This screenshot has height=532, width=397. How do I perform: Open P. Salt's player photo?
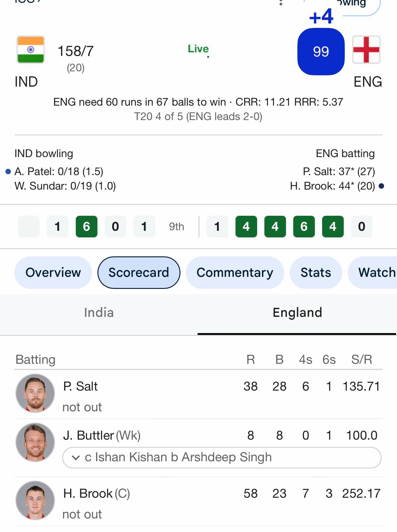pos(35,393)
